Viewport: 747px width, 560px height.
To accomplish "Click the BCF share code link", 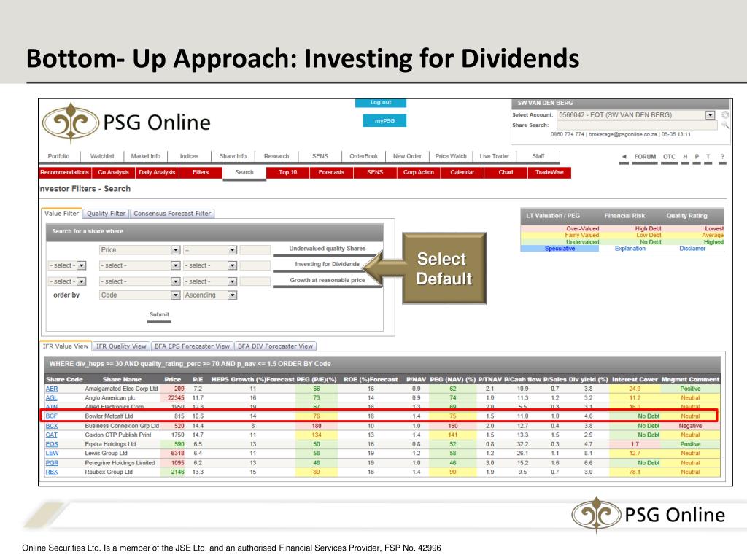I will (52, 416).
